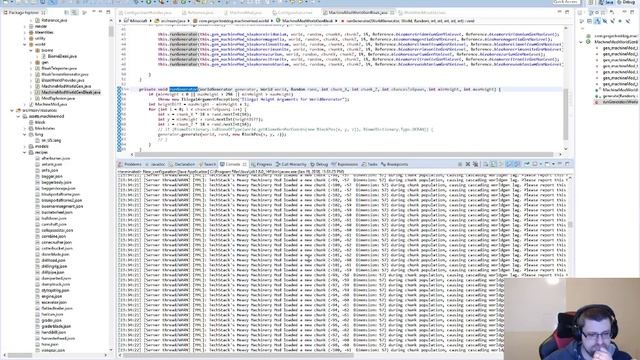Click Remove Launch X icon in Console
Screen dimensions: 640x360
pos(468,164)
